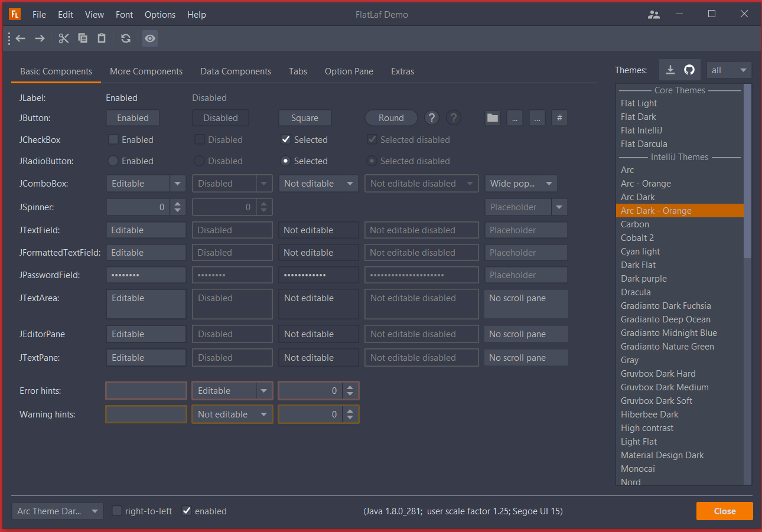Click the themes list scrollbar
The height and width of the screenshot is (532, 762).
click(x=748, y=171)
